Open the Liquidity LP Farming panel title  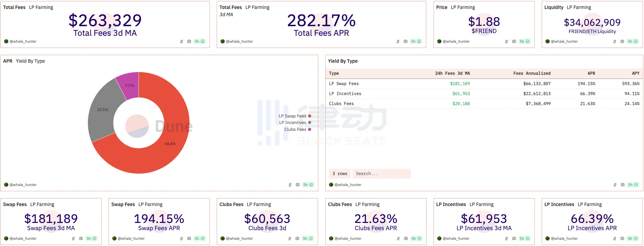pos(567,7)
